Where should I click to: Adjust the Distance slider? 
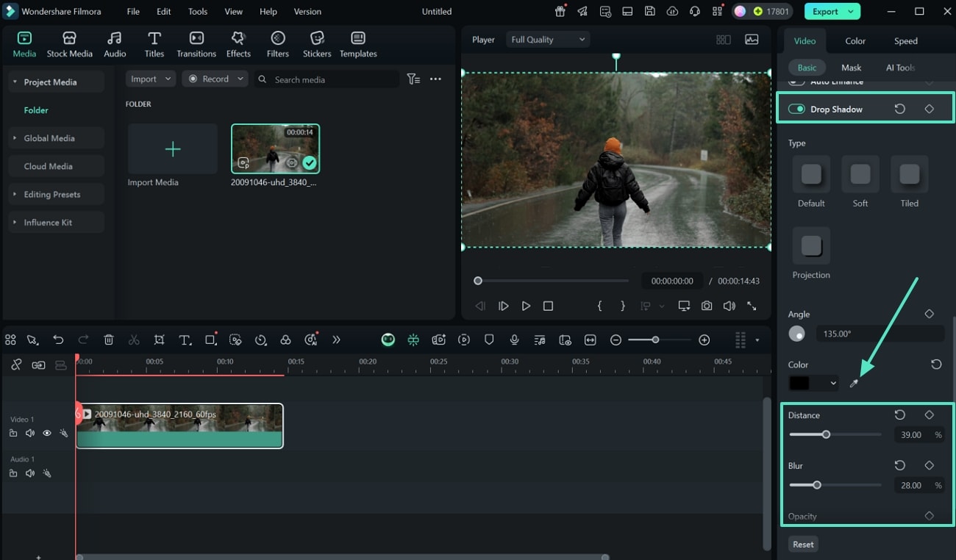point(835,434)
